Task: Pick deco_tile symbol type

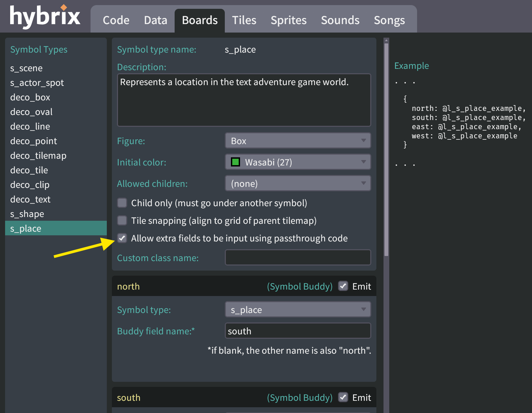Action: (56, 170)
